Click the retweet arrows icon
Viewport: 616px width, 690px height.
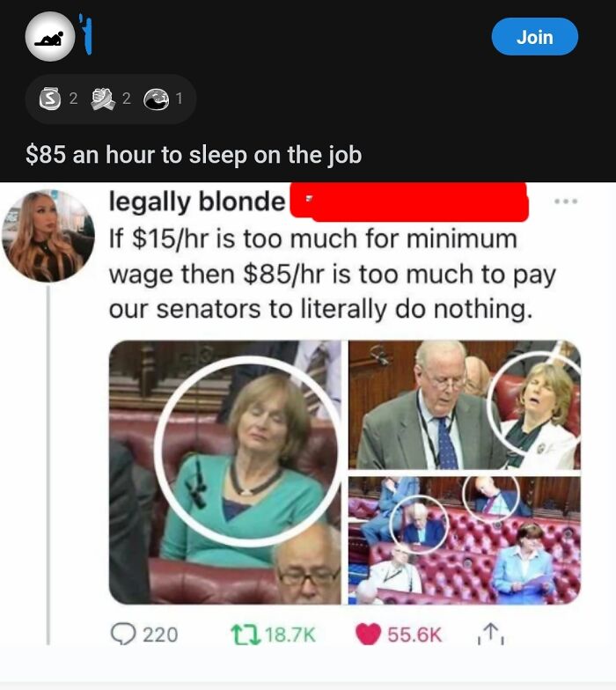[246, 635]
